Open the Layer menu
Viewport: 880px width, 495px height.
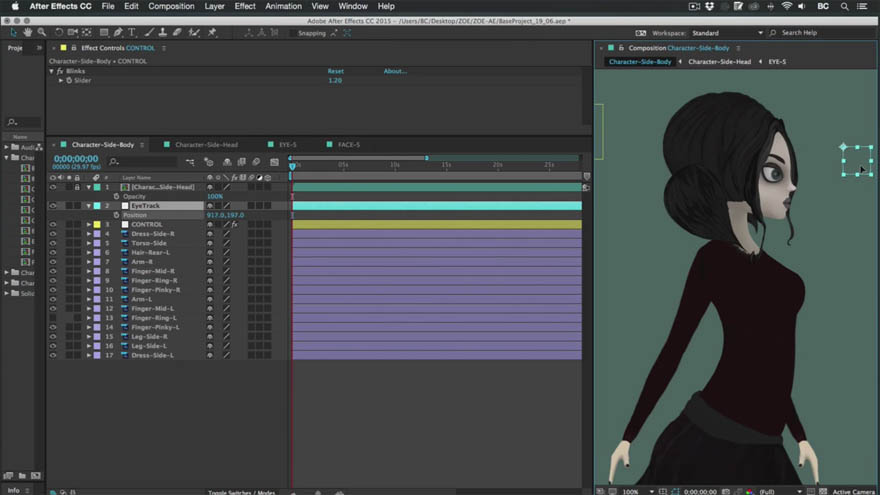pos(214,6)
